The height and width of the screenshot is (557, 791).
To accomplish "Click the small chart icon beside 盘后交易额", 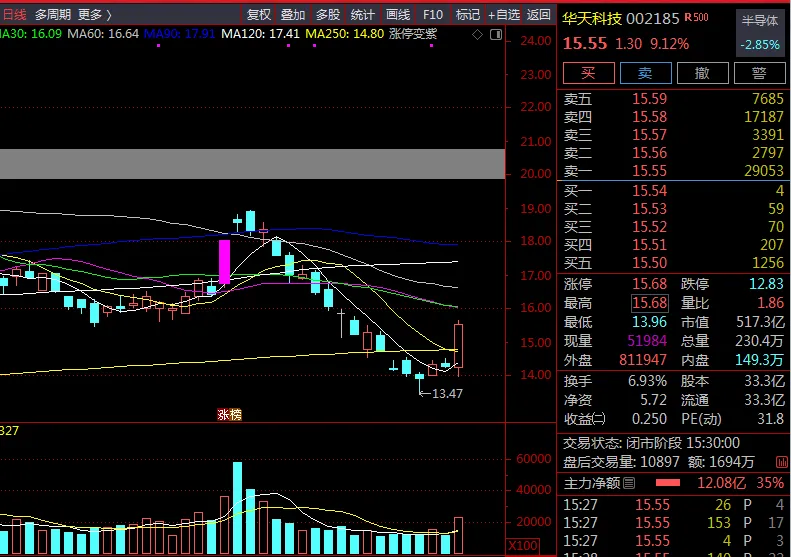I will 781,462.
